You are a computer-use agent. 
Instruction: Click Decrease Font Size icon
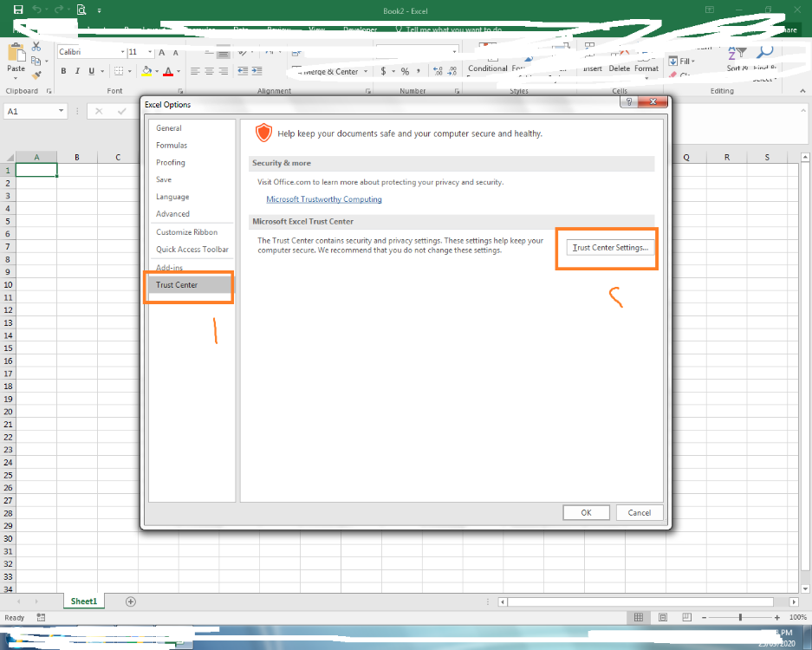[x=176, y=52]
